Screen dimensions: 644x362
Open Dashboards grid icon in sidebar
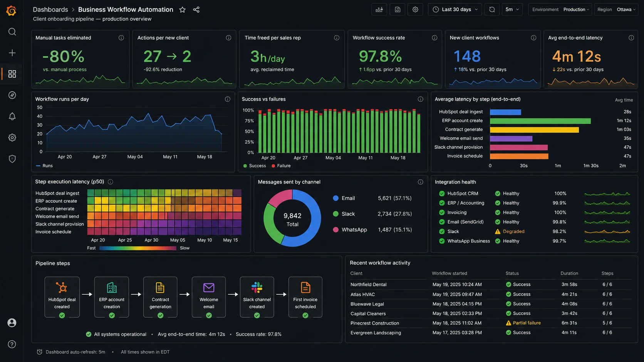tap(12, 74)
